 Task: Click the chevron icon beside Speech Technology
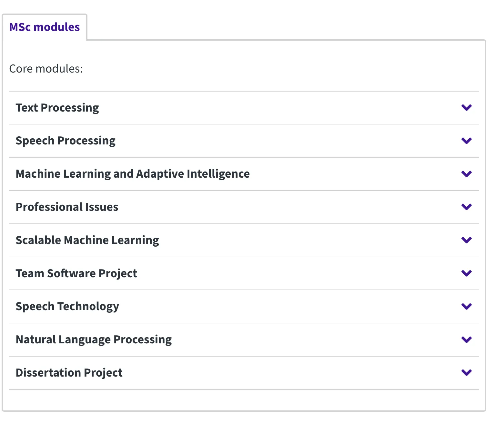click(467, 306)
